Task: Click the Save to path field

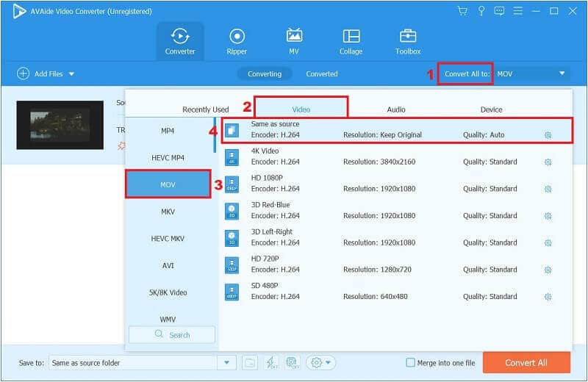Action: [133, 362]
